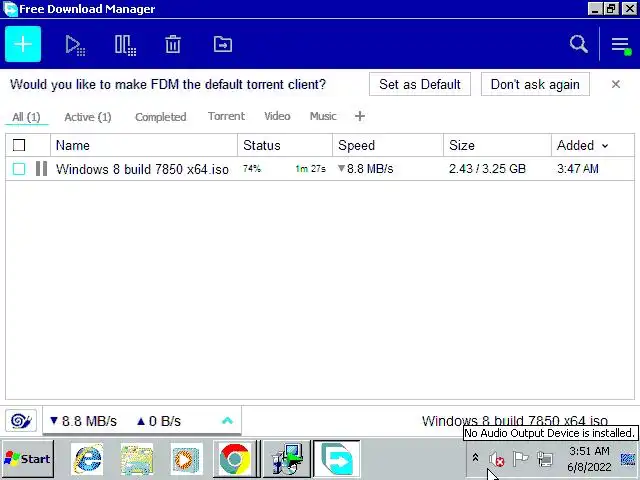Dismiss the default torrent client prompt
The width and height of the screenshot is (640, 480).
[x=616, y=84]
